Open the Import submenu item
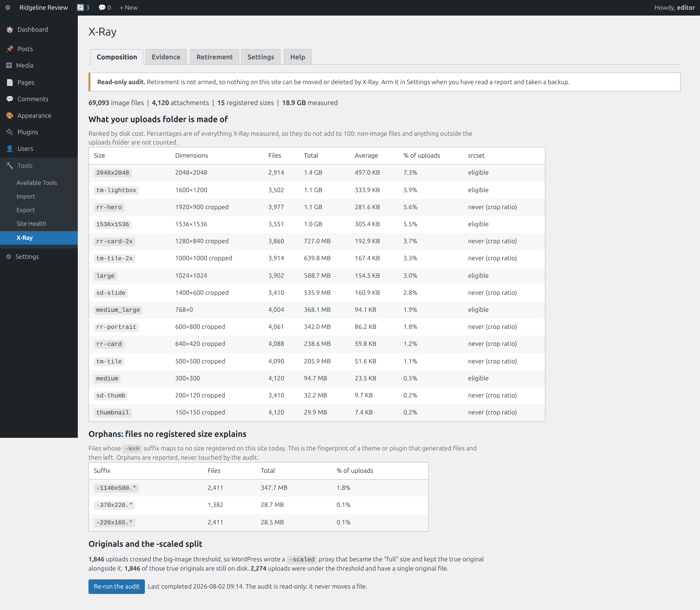The width and height of the screenshot is (700, 610). click(x=26, y=197)
